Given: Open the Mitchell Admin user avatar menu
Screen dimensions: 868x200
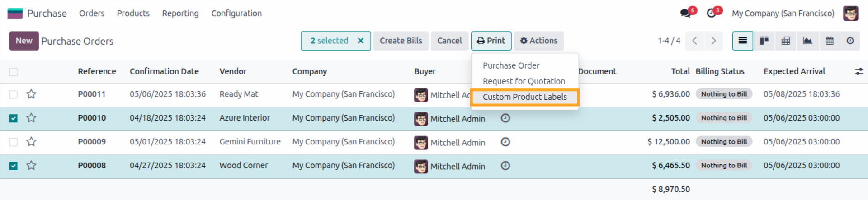Looking at the screenshot, I should coord(850,13).
